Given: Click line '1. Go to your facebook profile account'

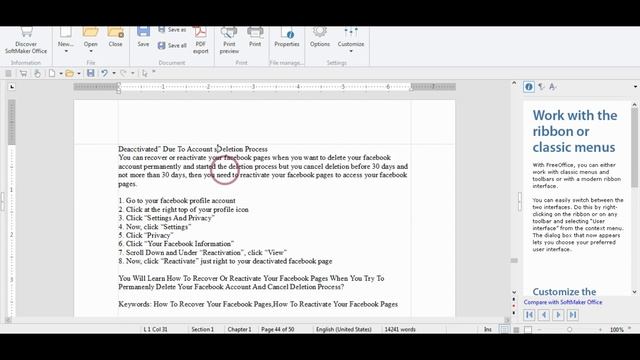Looking at the screenshot, I should click(x=177, y=200).
